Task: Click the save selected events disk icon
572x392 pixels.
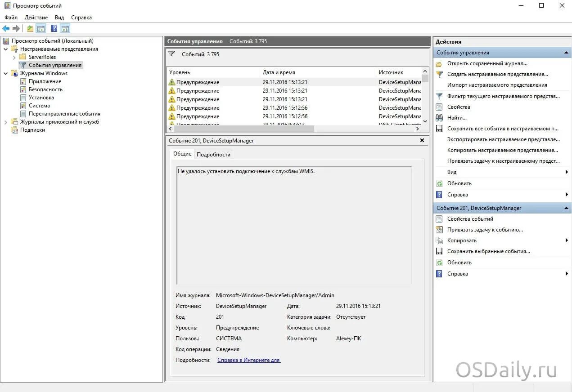Action: (x=439, y=251)
